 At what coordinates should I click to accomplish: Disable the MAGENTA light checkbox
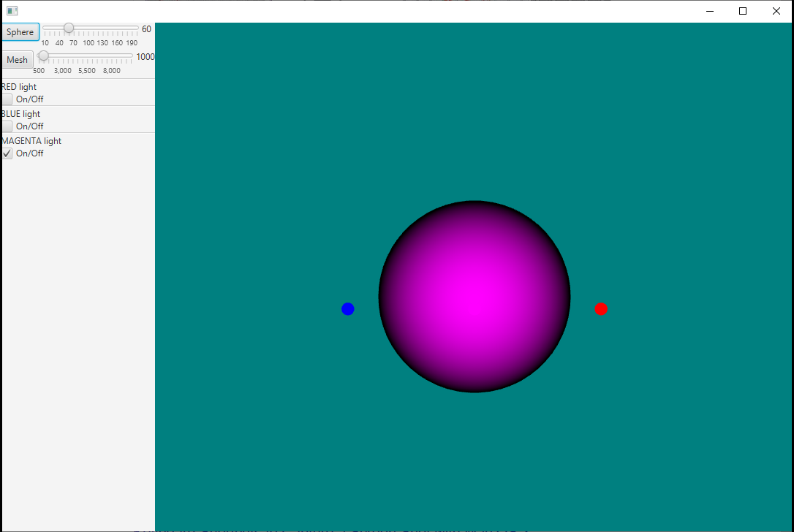(7, 153)
